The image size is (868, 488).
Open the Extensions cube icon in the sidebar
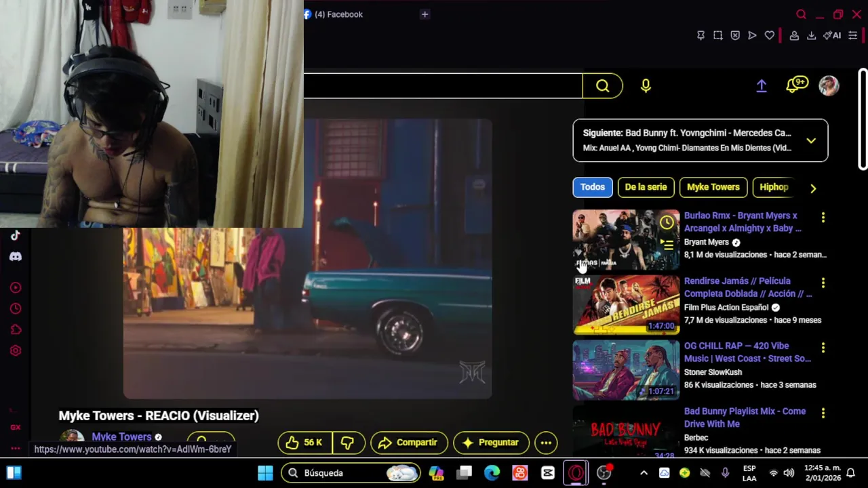click(16, 329)
